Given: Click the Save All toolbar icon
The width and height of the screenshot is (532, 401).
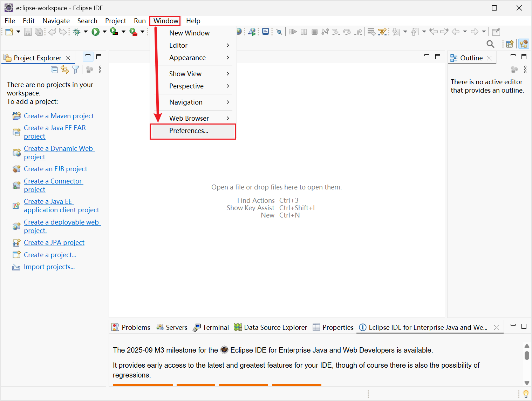Looking at the screenshot, I should tap(39, 32).
